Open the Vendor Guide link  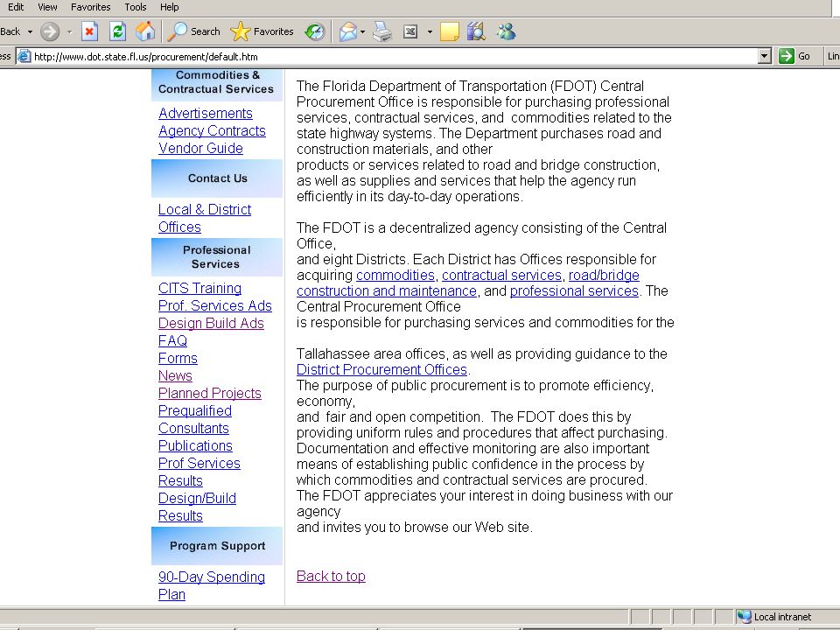coord(200,148)
